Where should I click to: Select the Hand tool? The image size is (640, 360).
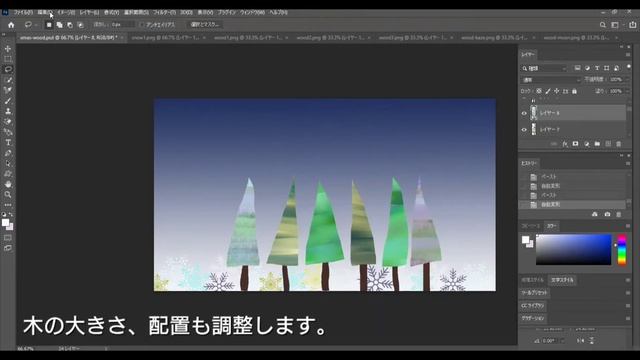click(x=8, y=184)
